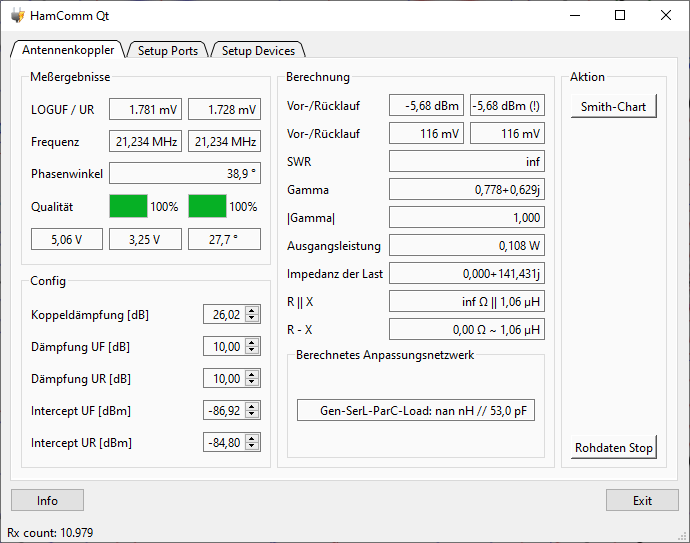Click the second Frequenz field 21,234 MHz

click(224, 141)
